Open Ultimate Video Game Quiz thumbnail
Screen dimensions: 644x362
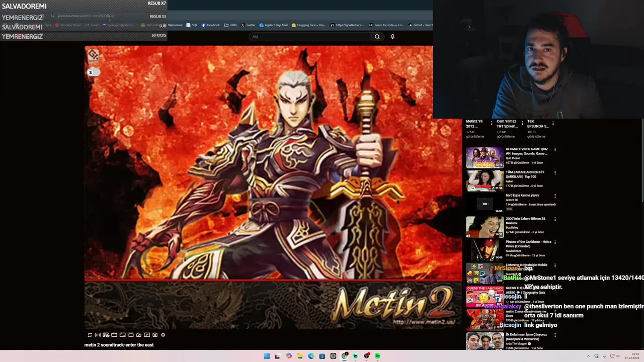coord(485,157)
